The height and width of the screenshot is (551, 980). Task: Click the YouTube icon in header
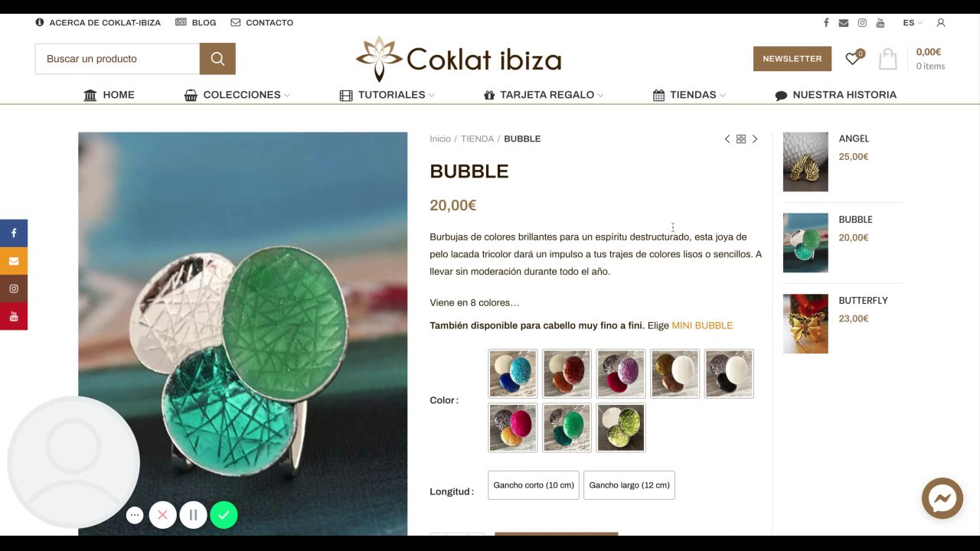pyautogui.click(x=880, y=23)
